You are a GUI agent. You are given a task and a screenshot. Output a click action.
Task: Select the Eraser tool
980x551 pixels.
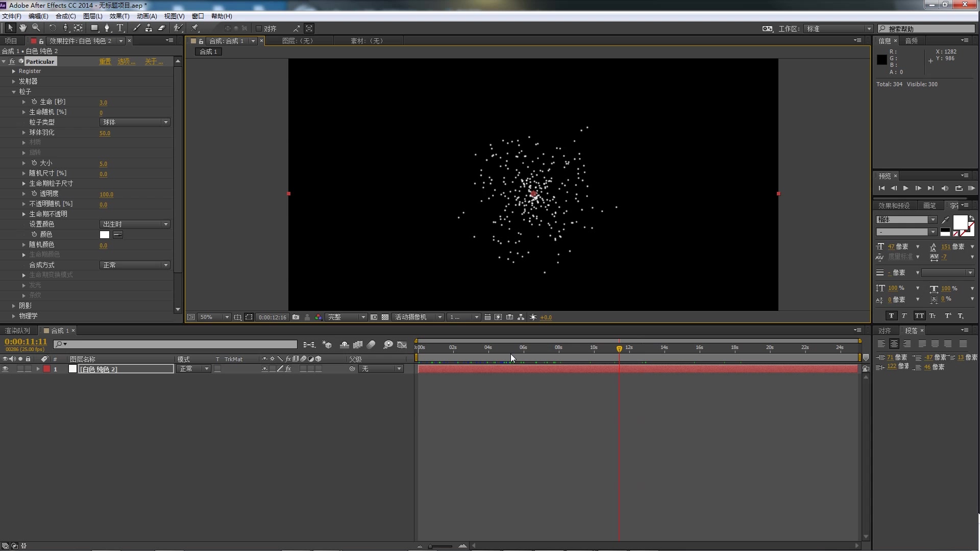coord(162,28)
